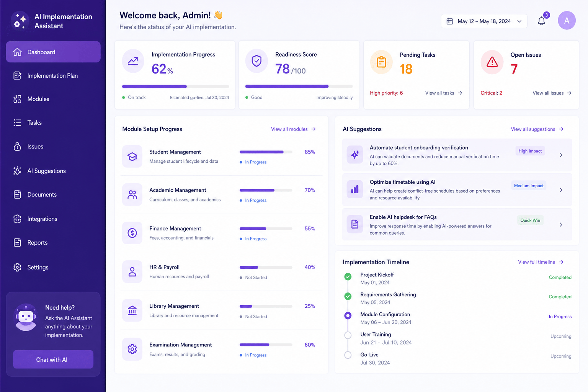Image resolution: width=588 pixels, height=392 pixels.
Task: Click the HR & Payroll person icon
Action: tap(132, 272)
